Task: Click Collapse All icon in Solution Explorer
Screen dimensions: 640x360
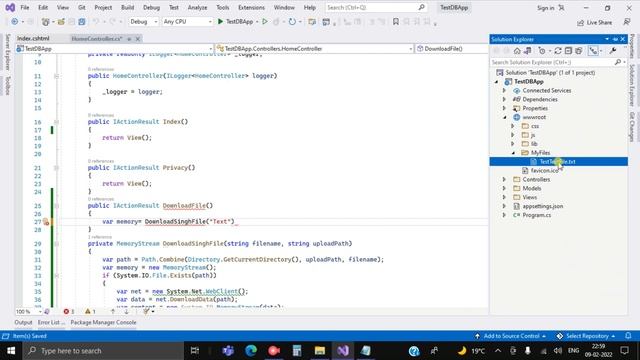Action: [x=568, y=51]
